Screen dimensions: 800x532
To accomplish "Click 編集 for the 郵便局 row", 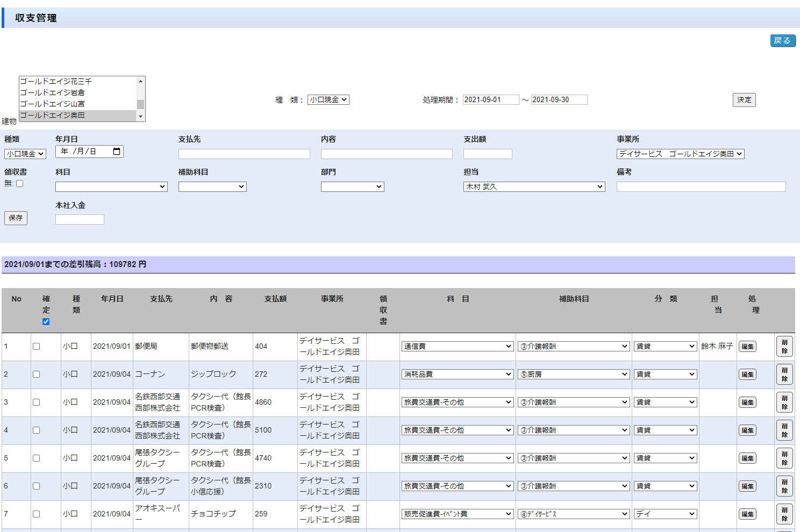I will 747,347.
